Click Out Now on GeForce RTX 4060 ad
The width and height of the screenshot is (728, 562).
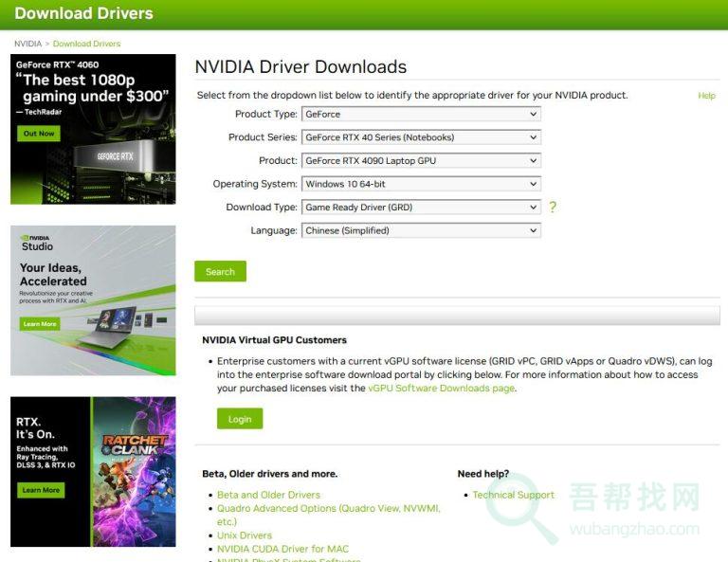coord(39,134)
